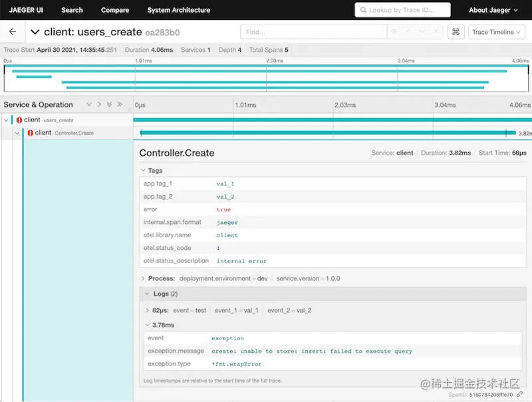Click the Controller.Create detail heading
The width and height of the screenshot is (532, 402).
click(x=177, y=153)
